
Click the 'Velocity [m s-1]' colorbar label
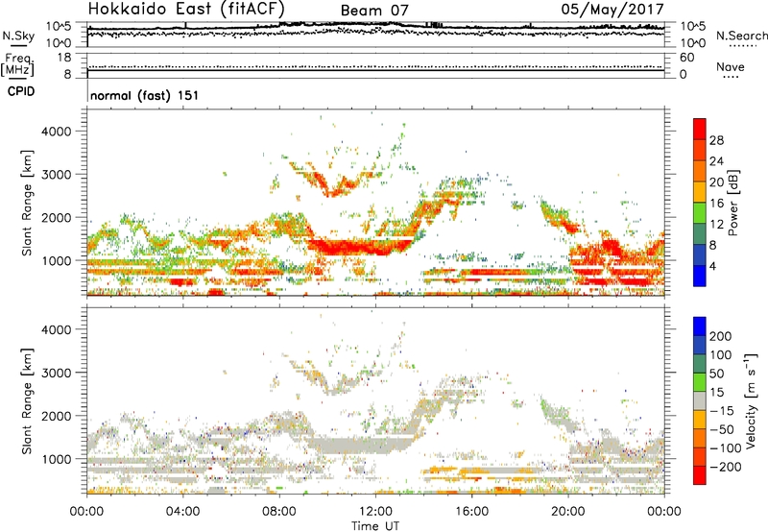pos(751,400)
